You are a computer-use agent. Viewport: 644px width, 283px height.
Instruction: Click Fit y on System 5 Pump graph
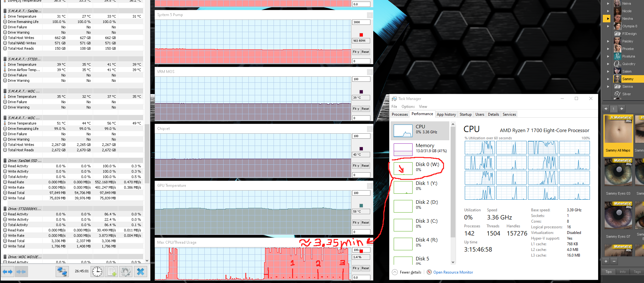pos(356,52)
